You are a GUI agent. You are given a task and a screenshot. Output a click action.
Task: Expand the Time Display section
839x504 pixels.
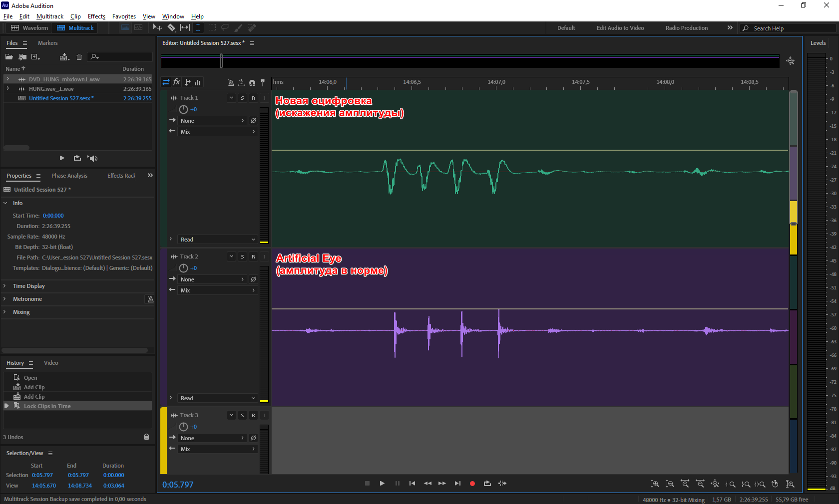tap(5, 286)
